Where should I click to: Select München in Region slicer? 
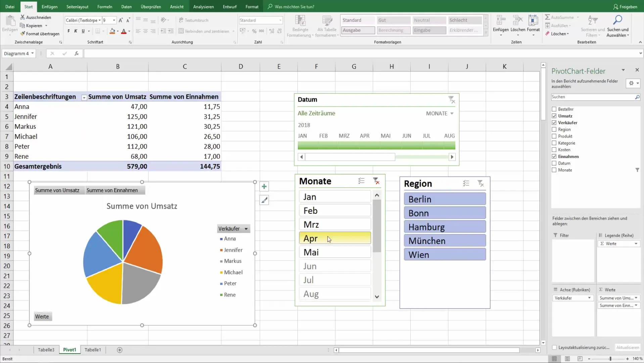445,241
